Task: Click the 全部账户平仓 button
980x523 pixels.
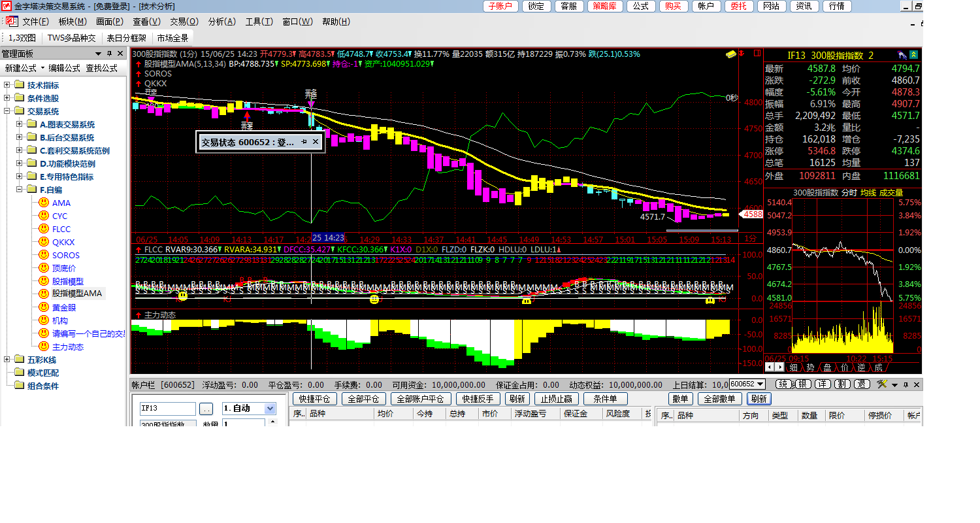Action: [421, 399]
